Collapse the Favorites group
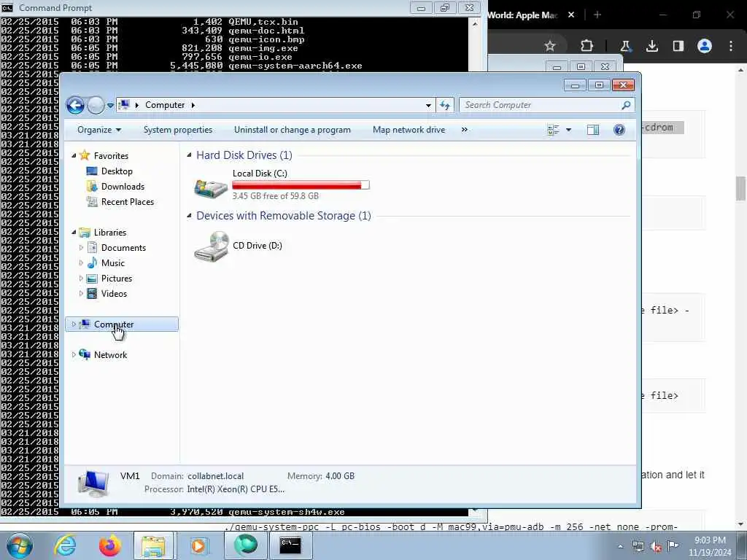 click(x=74, y=156)
